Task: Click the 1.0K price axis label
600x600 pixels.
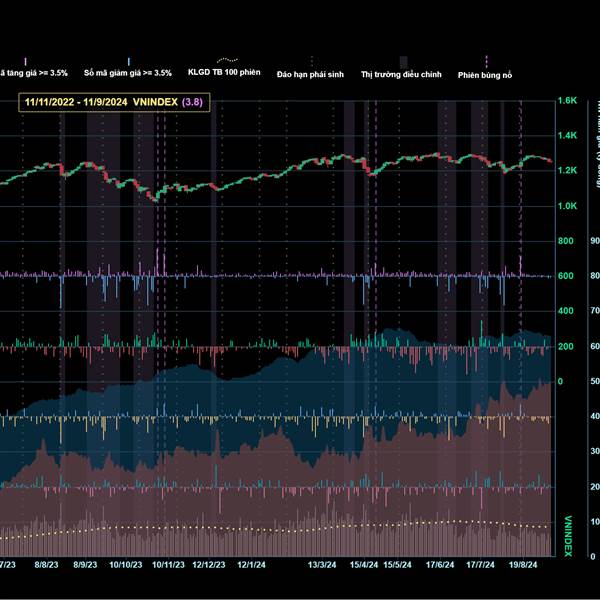Action: coord(568,206)
